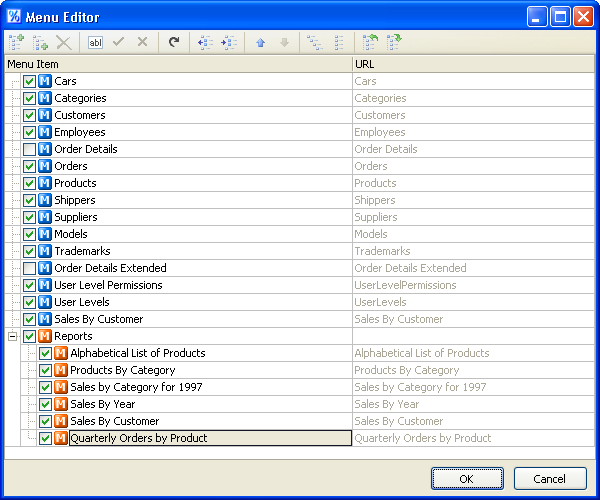The height and width of the screenshot is (500, 600).
Task: Uncheck the Sales by Category for 1997 checkbox
Action: (x=46, y=387)
